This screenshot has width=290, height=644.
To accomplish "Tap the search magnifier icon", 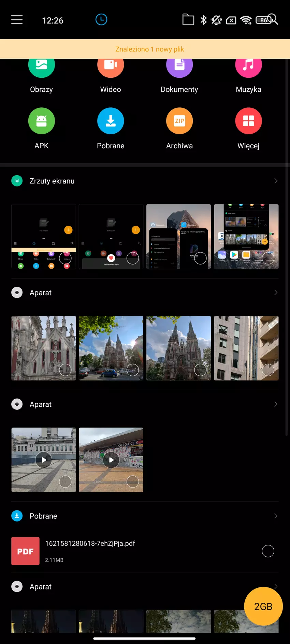I will tap(273, 19).
